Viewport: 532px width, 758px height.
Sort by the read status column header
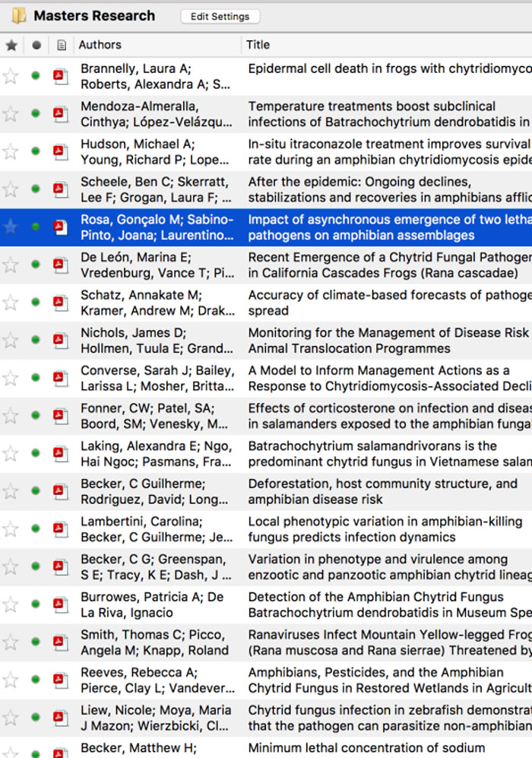tap(36, 45)
